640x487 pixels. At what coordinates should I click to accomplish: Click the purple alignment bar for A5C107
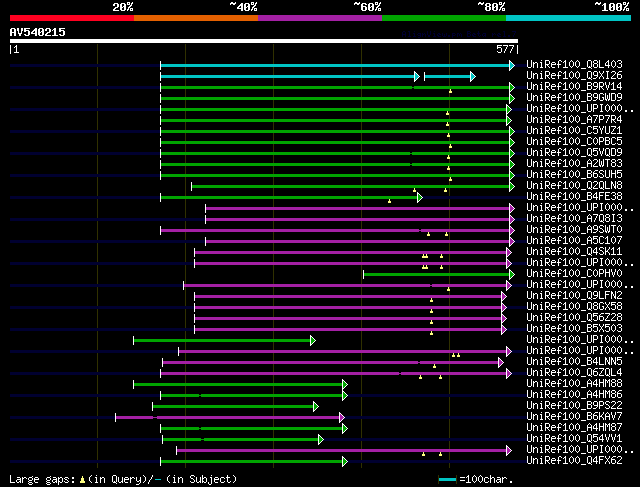point(360,242)
